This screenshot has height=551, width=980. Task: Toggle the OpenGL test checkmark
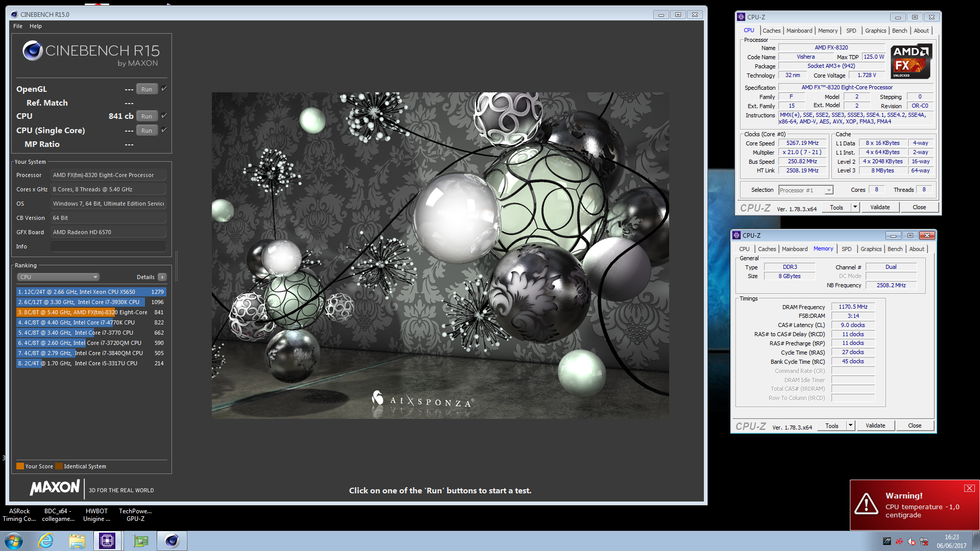click(x=164, y=89)
